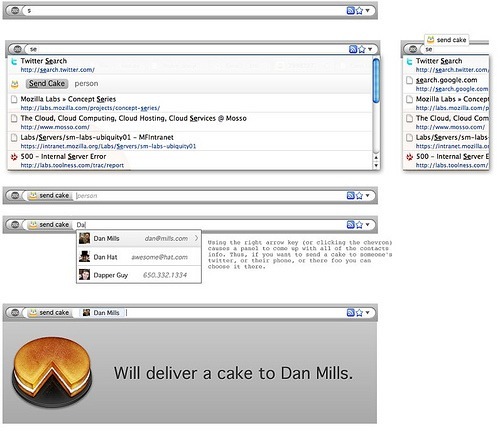Click the cake icon next to Send Cake button

[14, 84]
